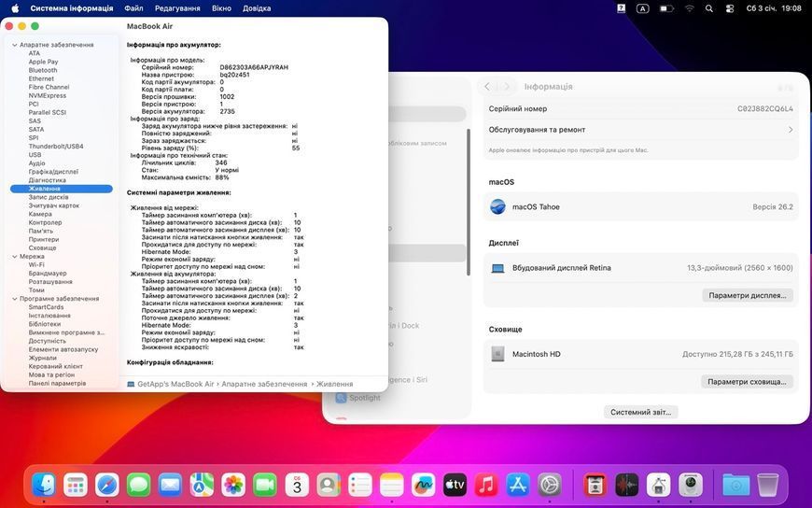Open Обслуговування та ремонт chevron row

tap(640, 130)
